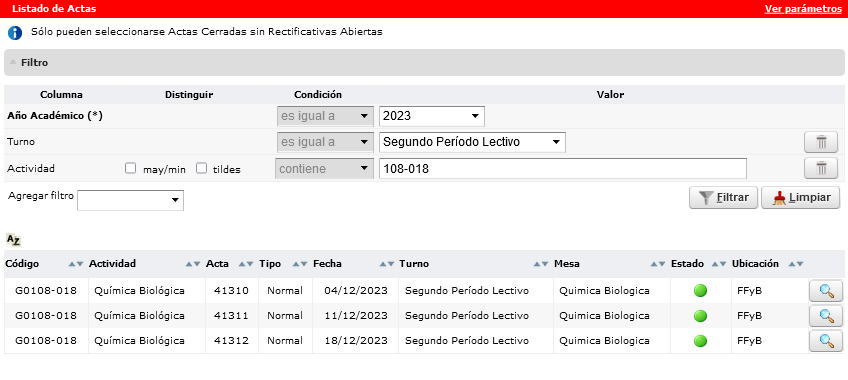Enable the may/min checkbox
Image resolution: width=848 pixels, height=380 pixels.
coord(130,169)
